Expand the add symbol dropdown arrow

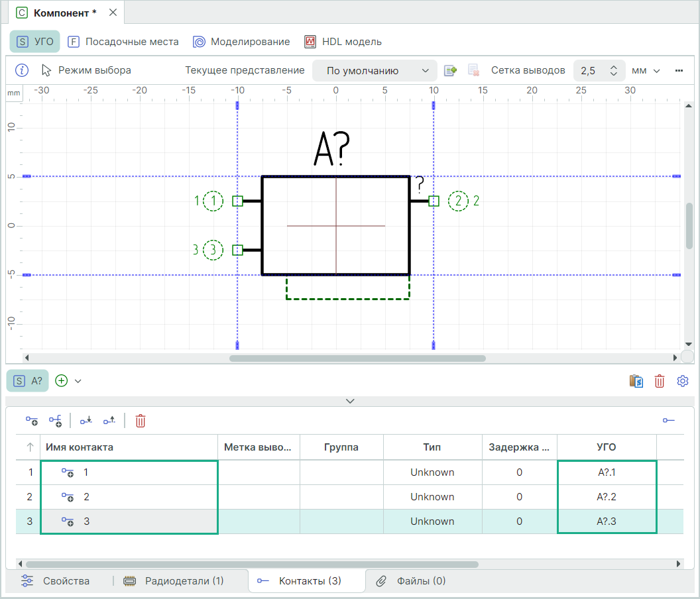point(78,381)
